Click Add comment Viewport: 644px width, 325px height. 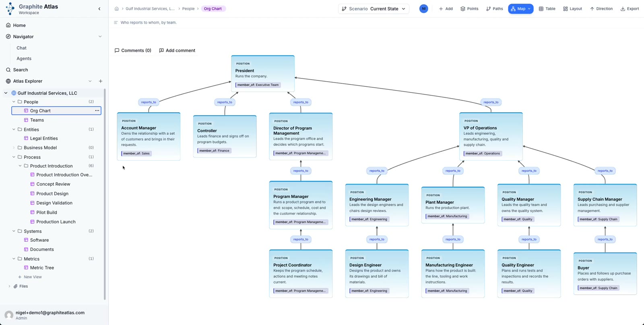click(177, 51)
